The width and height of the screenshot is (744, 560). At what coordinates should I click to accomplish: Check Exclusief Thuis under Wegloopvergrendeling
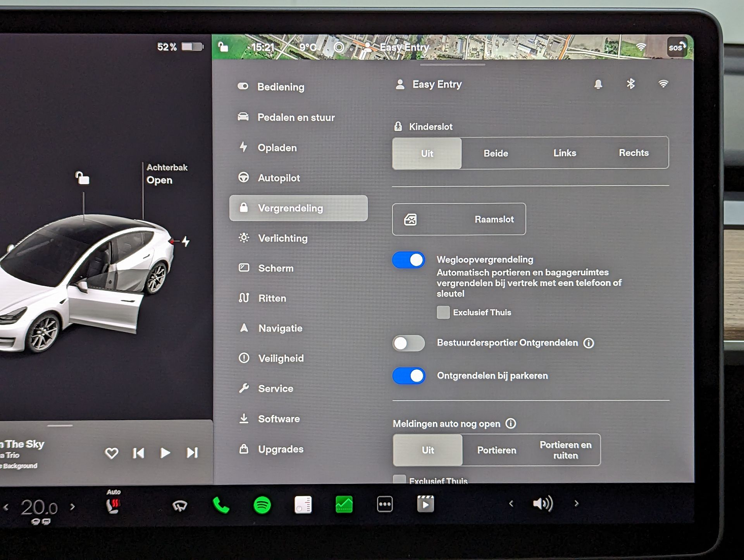[443, 312]
